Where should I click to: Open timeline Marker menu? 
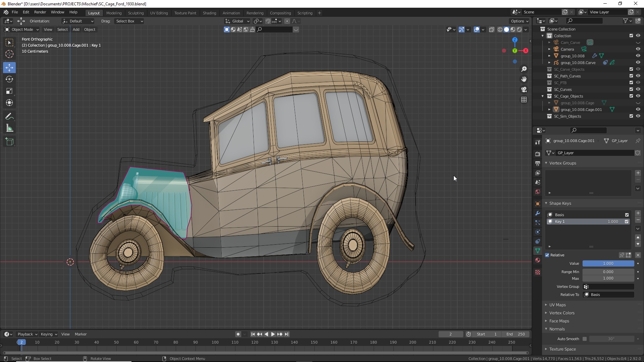[x=80, y=334]
